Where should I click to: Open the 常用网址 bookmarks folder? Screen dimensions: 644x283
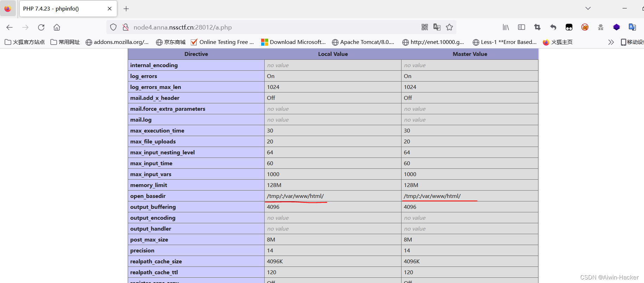(65, 42)
